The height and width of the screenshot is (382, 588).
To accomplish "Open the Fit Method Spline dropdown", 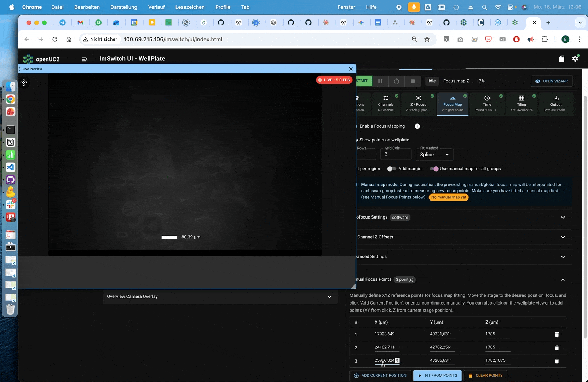I will point(434,155).
